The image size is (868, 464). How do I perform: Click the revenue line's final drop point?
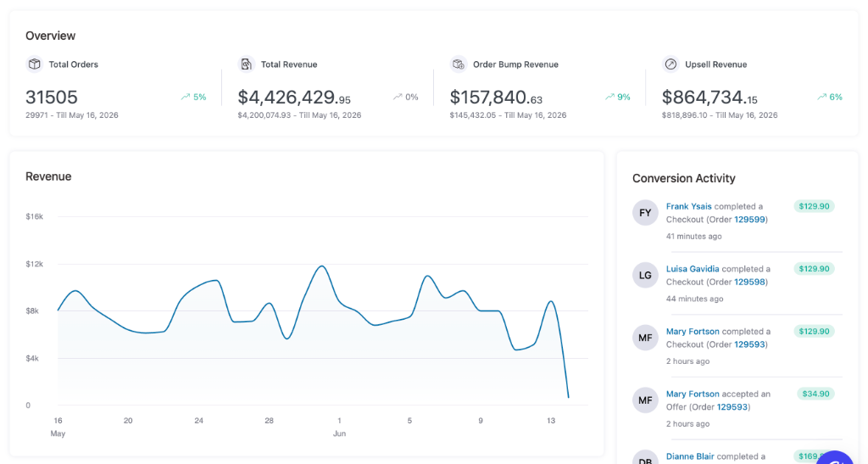click(x=569, y=397)
